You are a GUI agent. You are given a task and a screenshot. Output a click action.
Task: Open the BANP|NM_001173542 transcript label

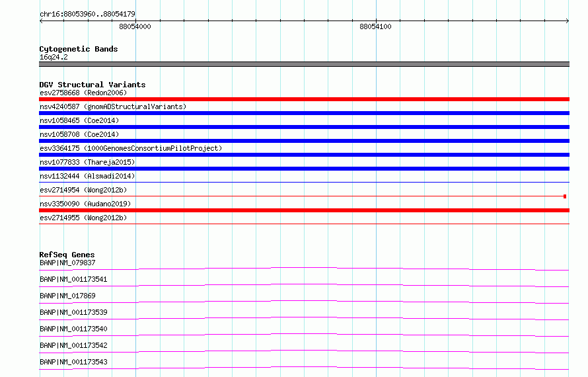[73, 345]
